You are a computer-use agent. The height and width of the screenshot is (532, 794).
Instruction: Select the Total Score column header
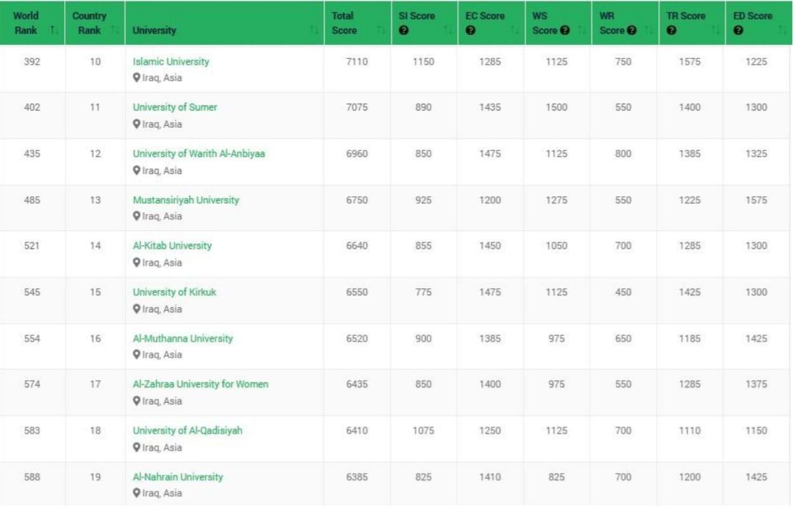coord(344,23)
